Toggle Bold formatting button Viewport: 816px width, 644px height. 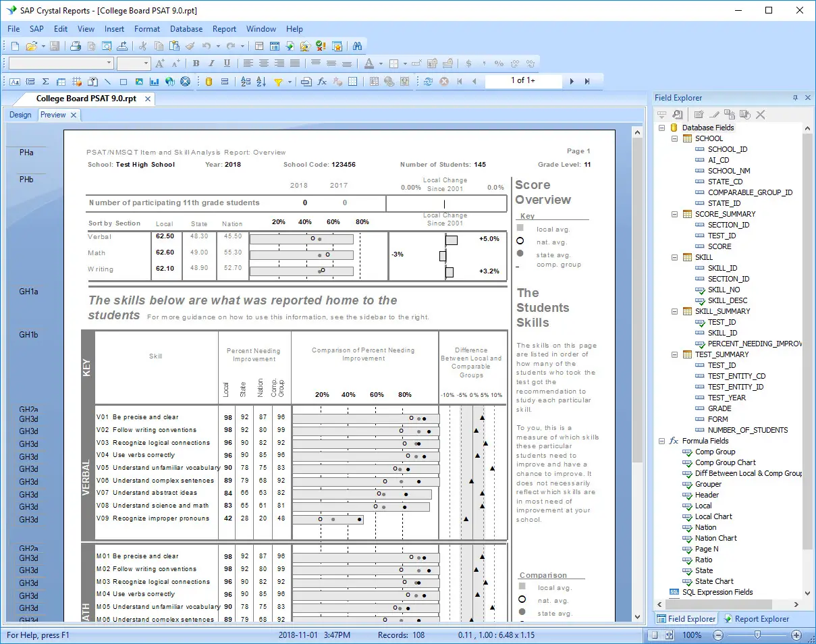pos(196,63)
